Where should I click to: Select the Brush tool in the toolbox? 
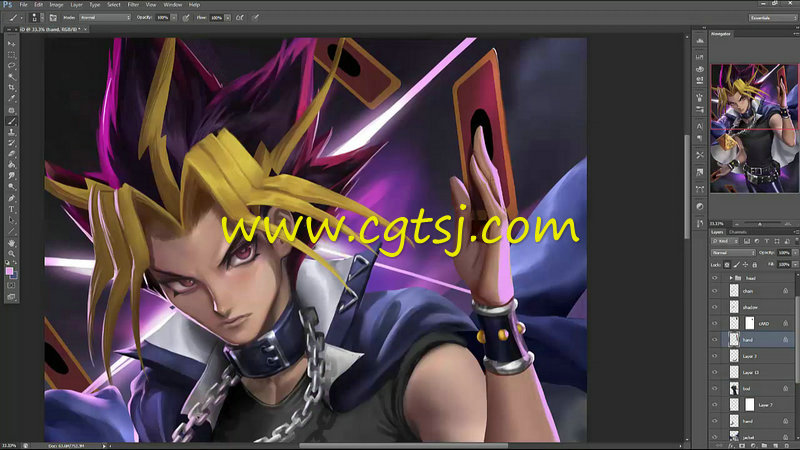11,121
